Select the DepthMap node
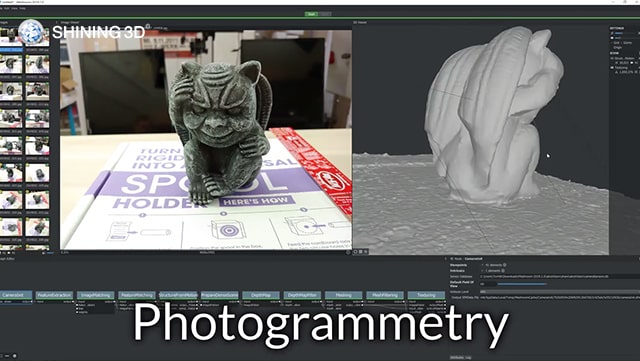640x361 pixels. click(261, 295)
